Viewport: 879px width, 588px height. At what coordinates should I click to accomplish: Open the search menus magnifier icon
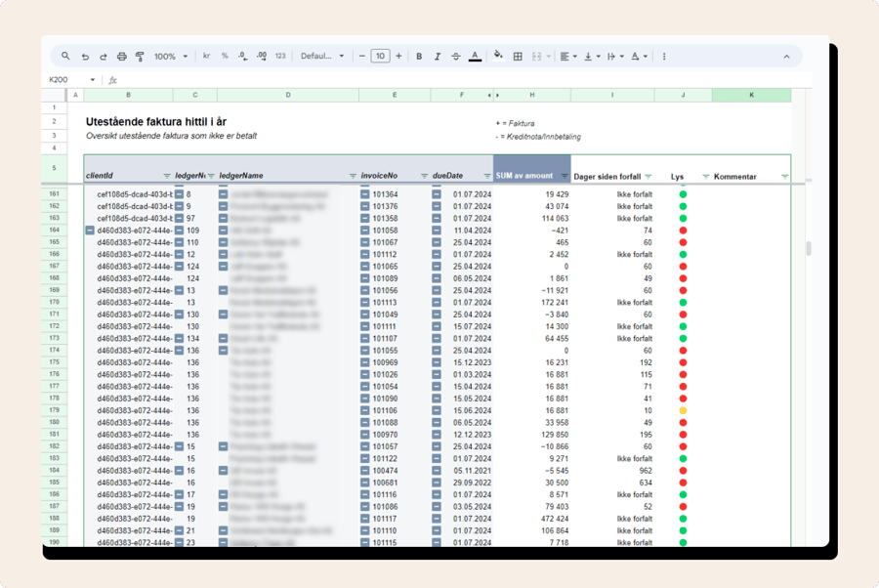(65, 56)
